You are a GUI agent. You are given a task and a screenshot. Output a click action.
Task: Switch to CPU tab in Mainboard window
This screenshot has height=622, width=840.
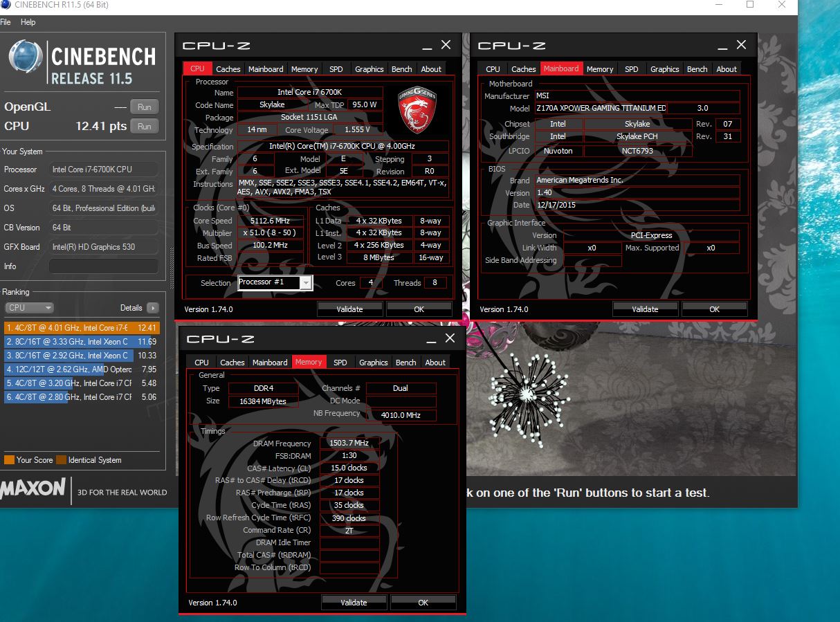493,69
